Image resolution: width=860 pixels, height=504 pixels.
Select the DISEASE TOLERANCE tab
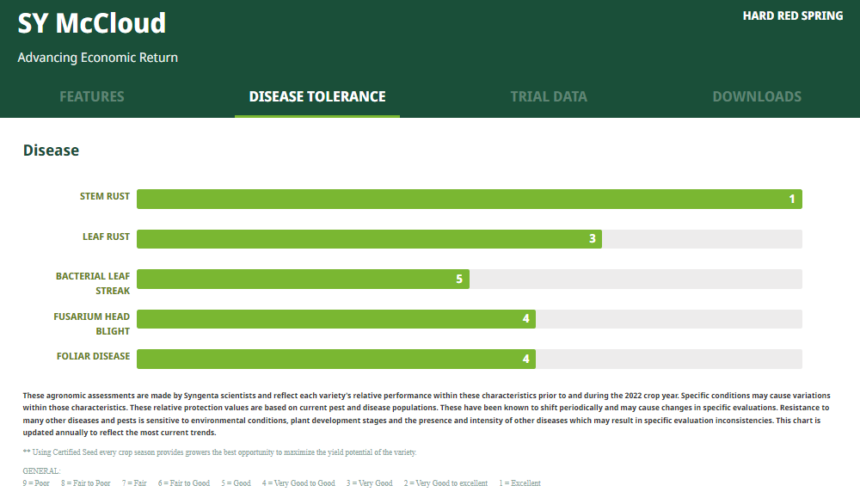click(x=317, y=96)
